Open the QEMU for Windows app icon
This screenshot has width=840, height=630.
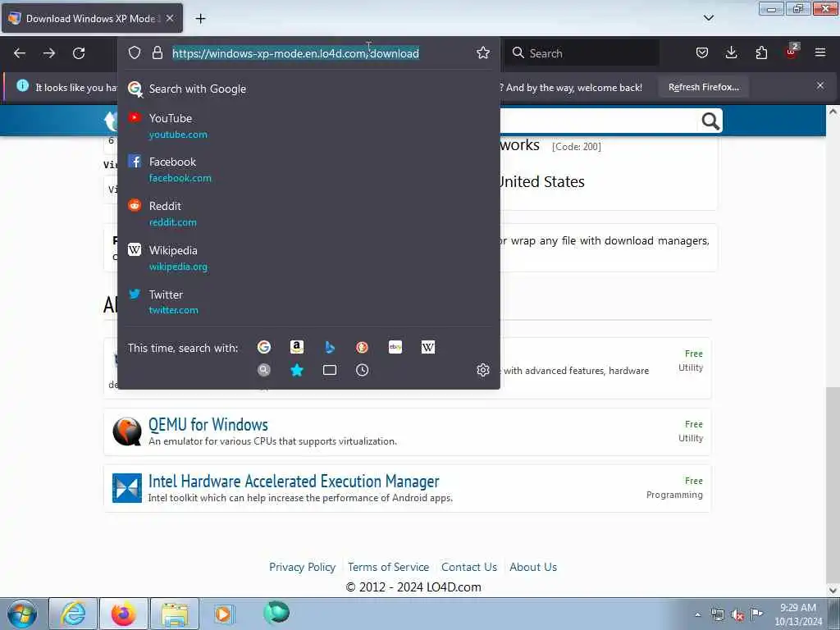pos(127,431)
